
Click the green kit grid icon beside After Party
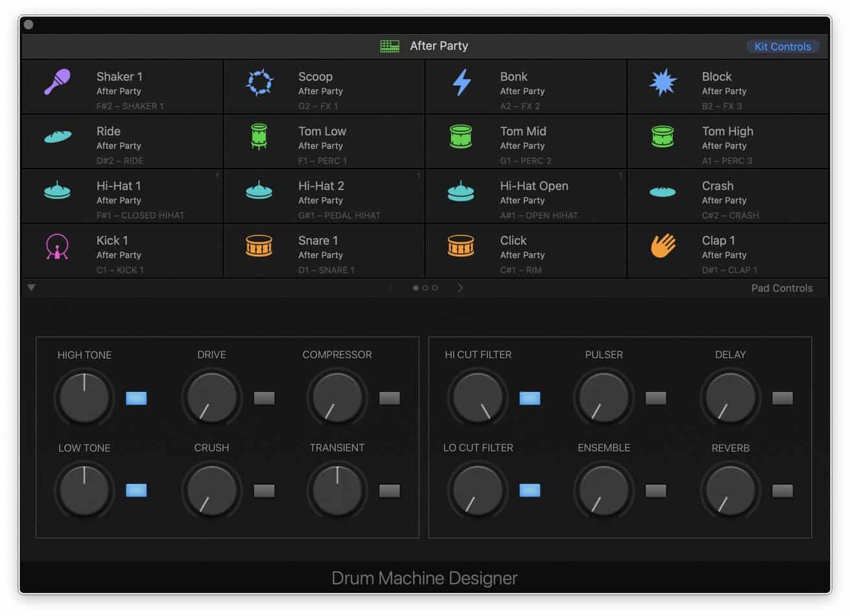coord(390,46)
